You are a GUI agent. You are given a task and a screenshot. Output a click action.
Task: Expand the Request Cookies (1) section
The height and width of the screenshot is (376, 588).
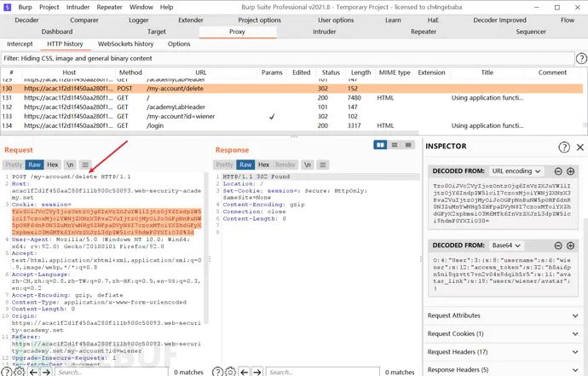[x=503, y=333]
